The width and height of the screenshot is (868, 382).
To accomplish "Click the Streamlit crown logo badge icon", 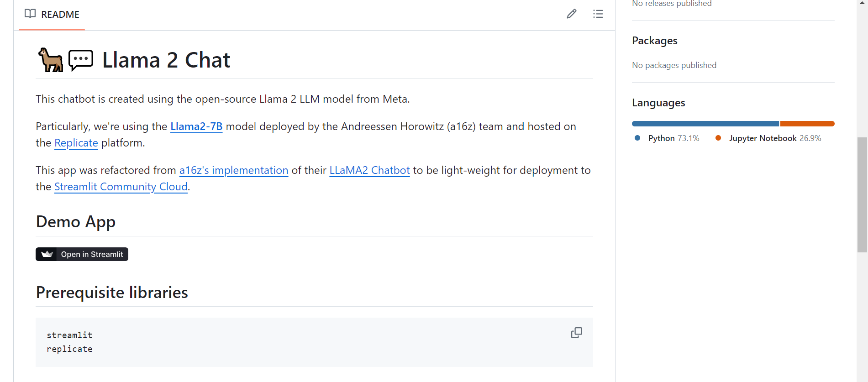I will pos(47,254).
